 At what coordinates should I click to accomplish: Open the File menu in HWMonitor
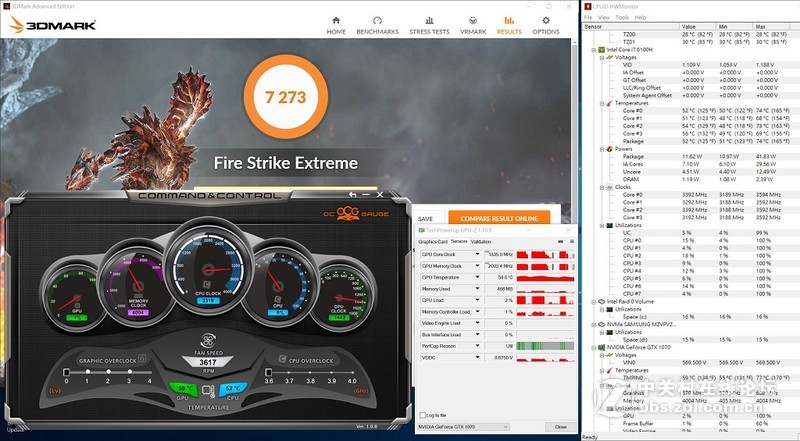(x=588, y=17)
